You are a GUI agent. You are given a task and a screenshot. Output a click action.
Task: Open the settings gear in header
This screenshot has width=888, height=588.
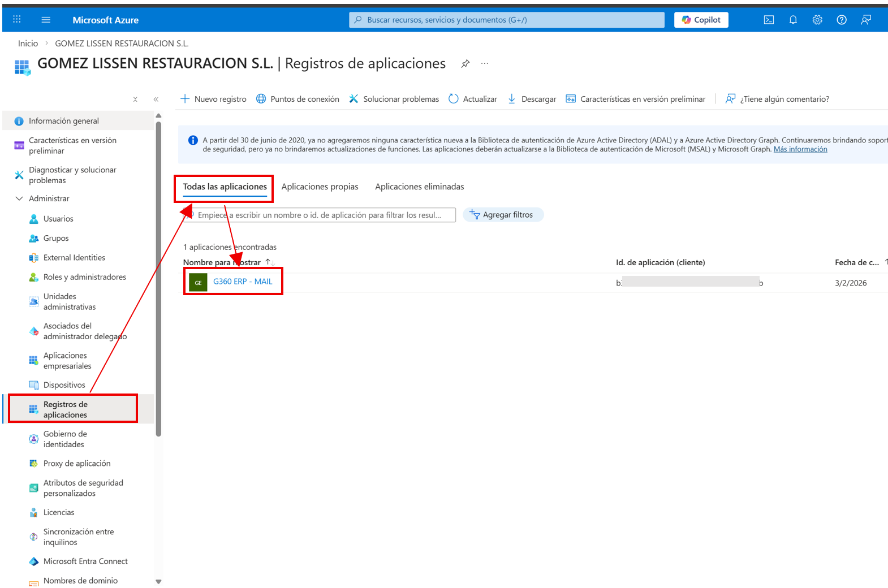click(x=817, y=20)
